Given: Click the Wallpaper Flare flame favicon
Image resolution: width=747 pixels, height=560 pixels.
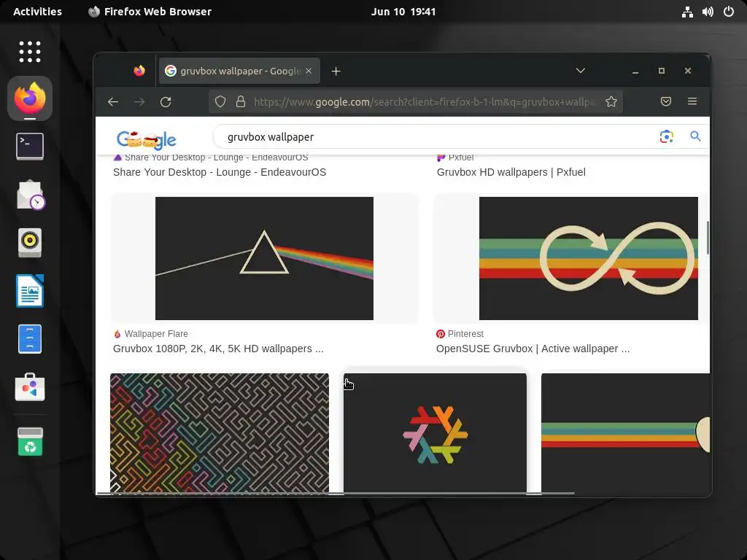Looking at the screenshot, I should 117,334.
